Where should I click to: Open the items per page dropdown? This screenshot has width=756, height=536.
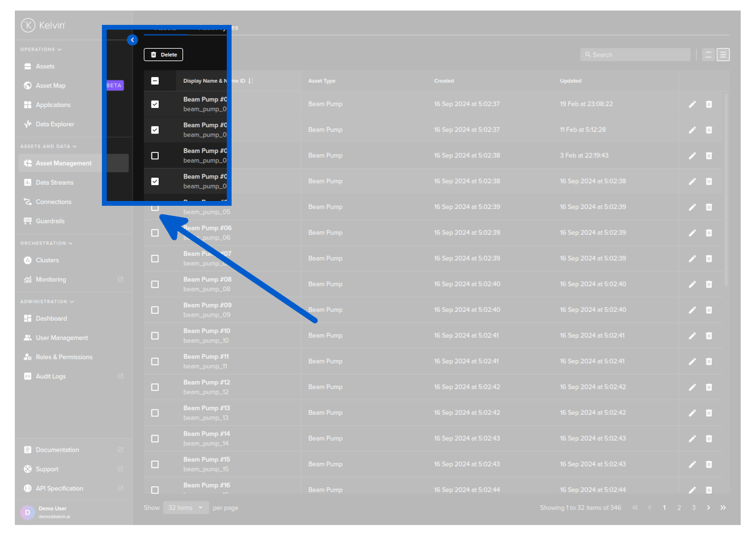click(186, 508)
